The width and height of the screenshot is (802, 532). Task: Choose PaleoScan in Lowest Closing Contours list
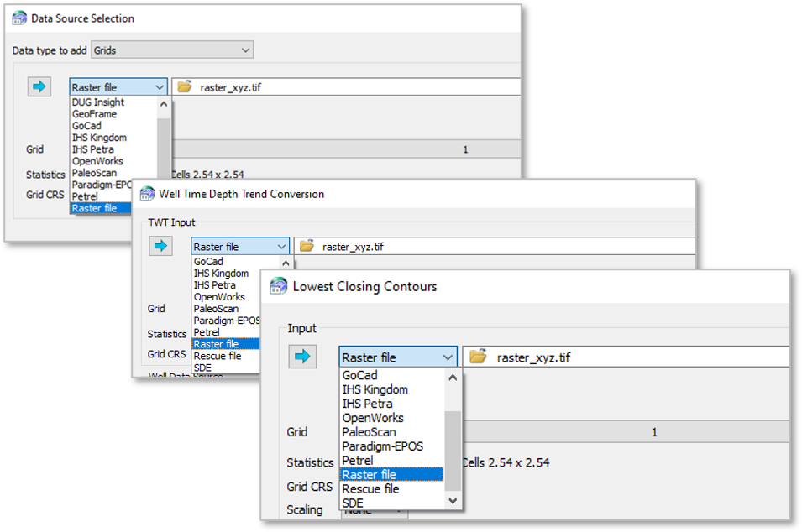point(369,432)
